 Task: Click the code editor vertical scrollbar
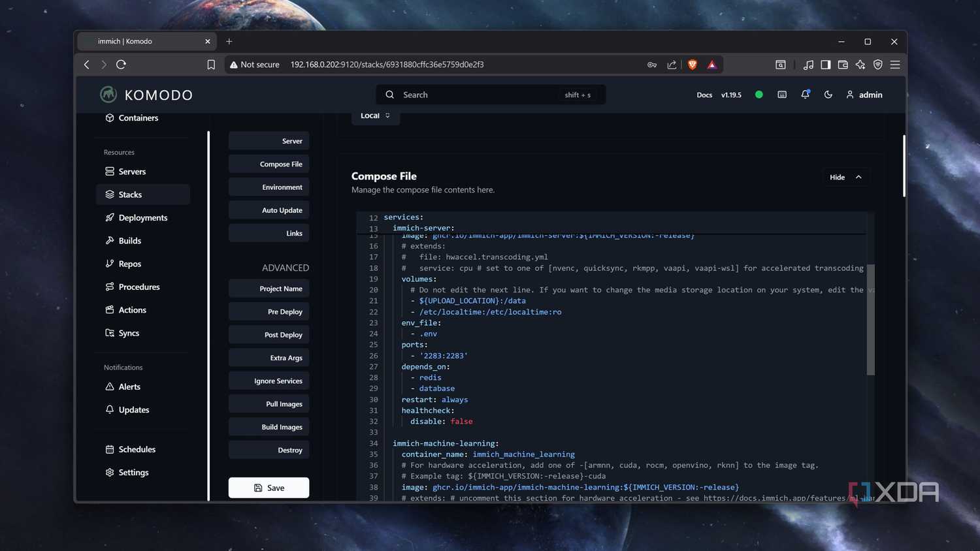click(x=870, y=319)
